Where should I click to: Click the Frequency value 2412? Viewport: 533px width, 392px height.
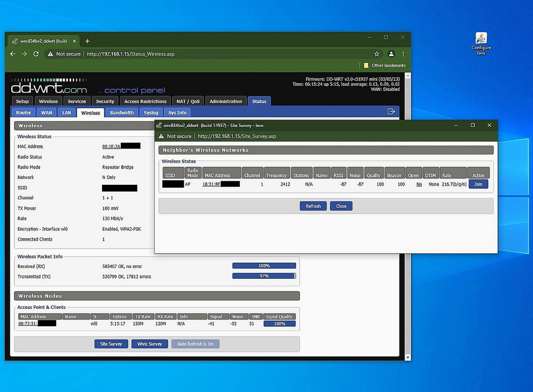(x=285, y=184)
